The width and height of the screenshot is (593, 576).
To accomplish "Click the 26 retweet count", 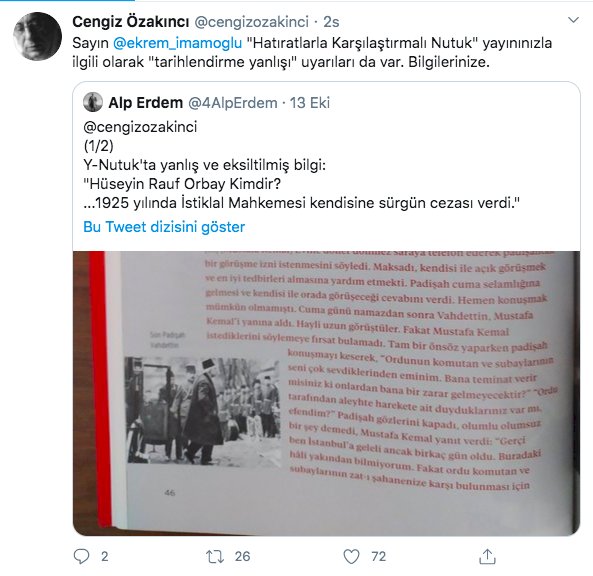I will point(242,556).
